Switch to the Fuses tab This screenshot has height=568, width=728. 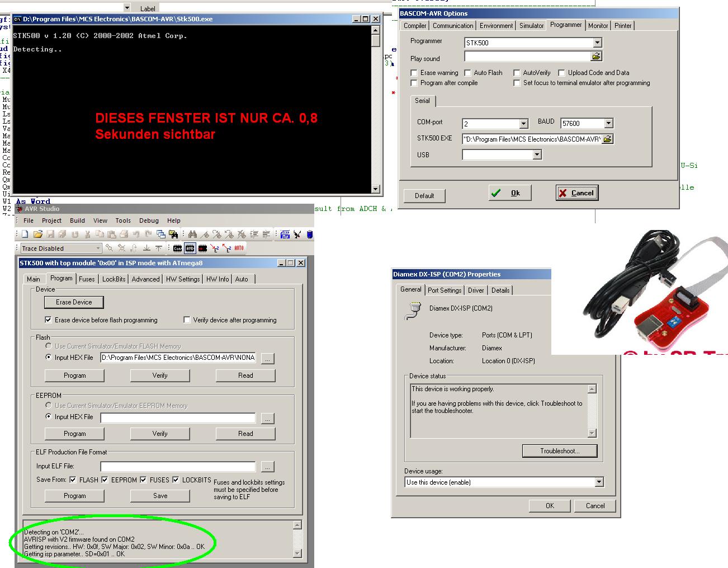click(x=87, y=279)
